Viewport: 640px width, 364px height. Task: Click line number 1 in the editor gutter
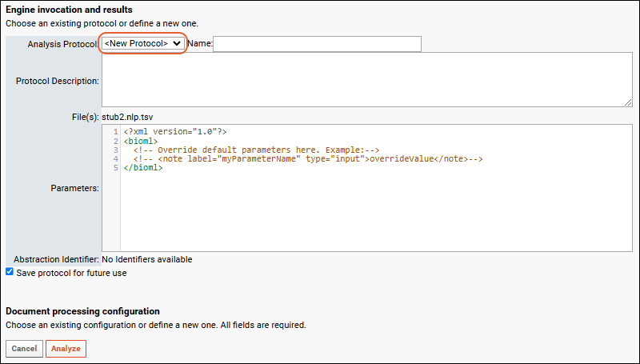pos(115,132)
